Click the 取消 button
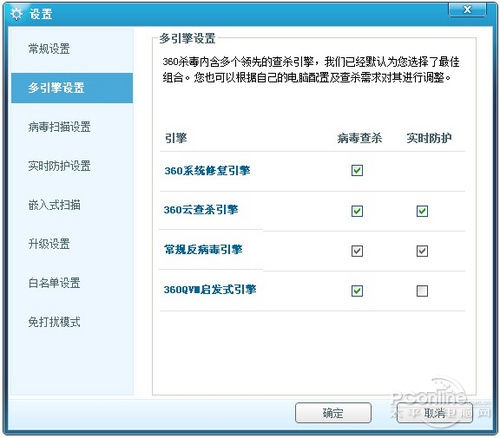This screenshot has height=438, width=500. pos(435,413)
